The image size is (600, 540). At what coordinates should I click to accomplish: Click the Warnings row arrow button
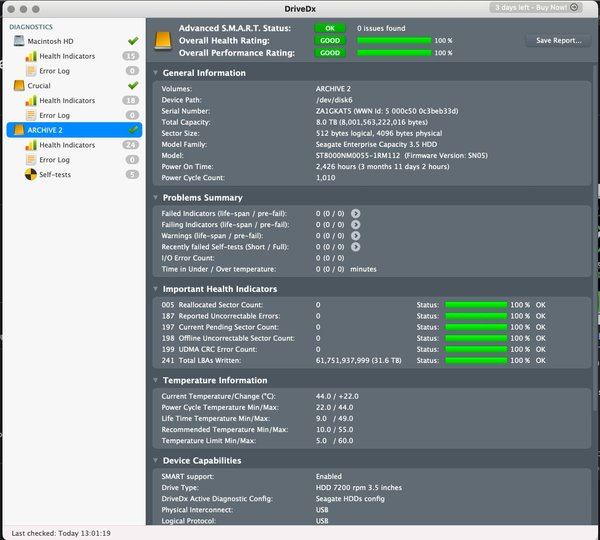point(356,235)
